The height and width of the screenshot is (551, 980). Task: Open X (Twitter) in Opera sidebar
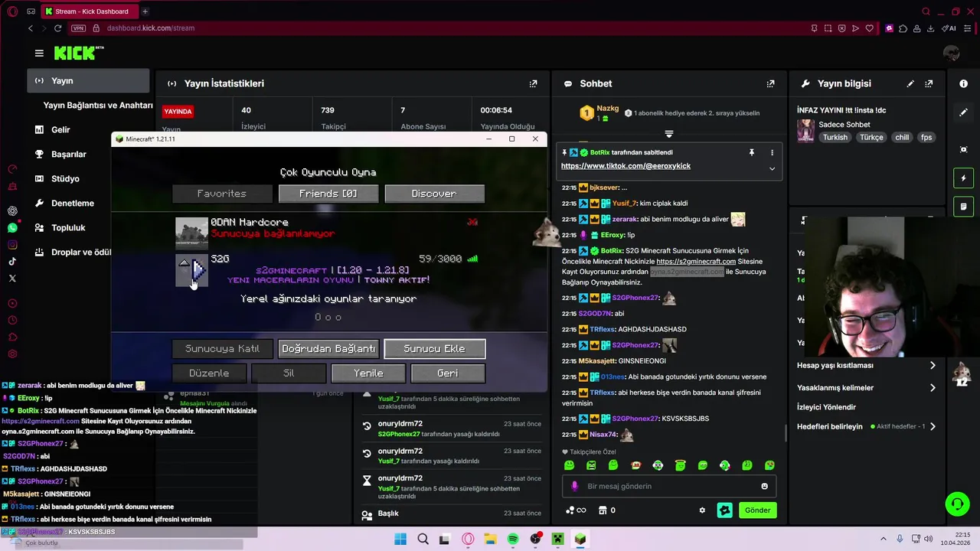tap(12, 279)
